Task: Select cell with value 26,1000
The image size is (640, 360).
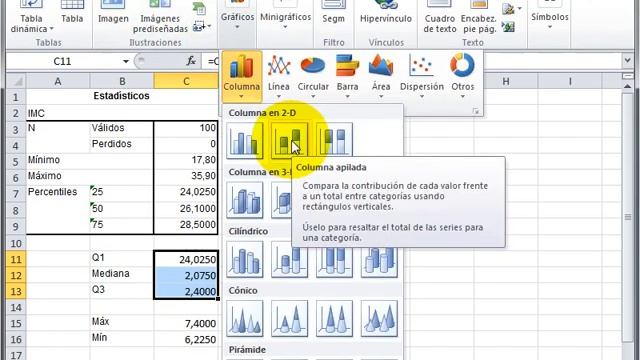Action: (x=186, y=209)
